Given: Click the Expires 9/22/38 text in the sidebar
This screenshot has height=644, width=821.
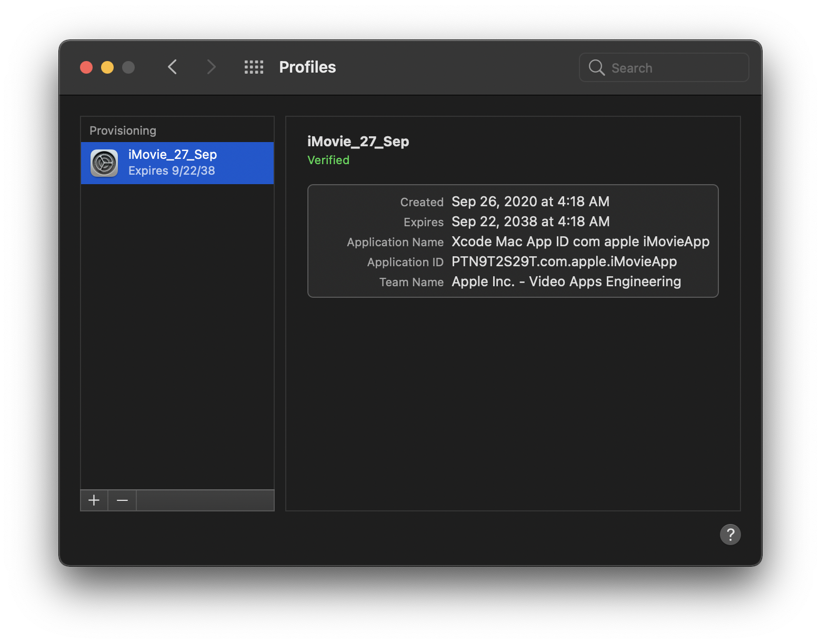Looking at the screenshot, I should [172, 170].
